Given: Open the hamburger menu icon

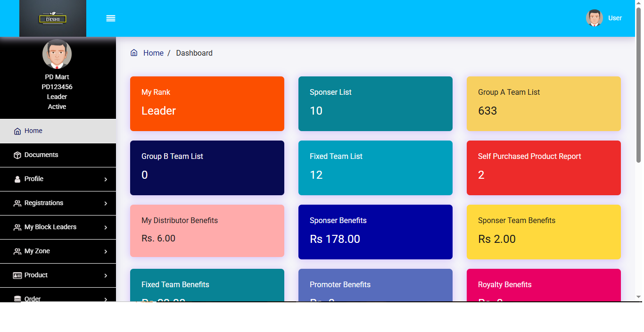Looking at the screenshot, I should coord(111,18).
